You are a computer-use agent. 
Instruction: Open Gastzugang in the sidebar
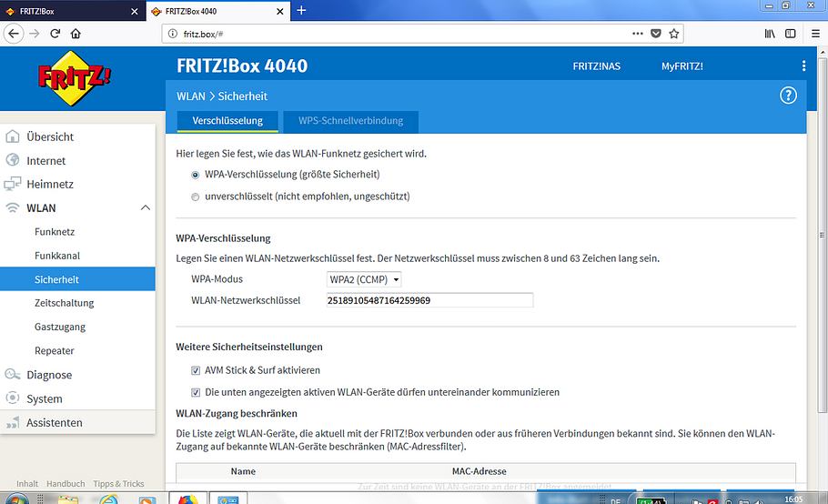tap(60, 327)
